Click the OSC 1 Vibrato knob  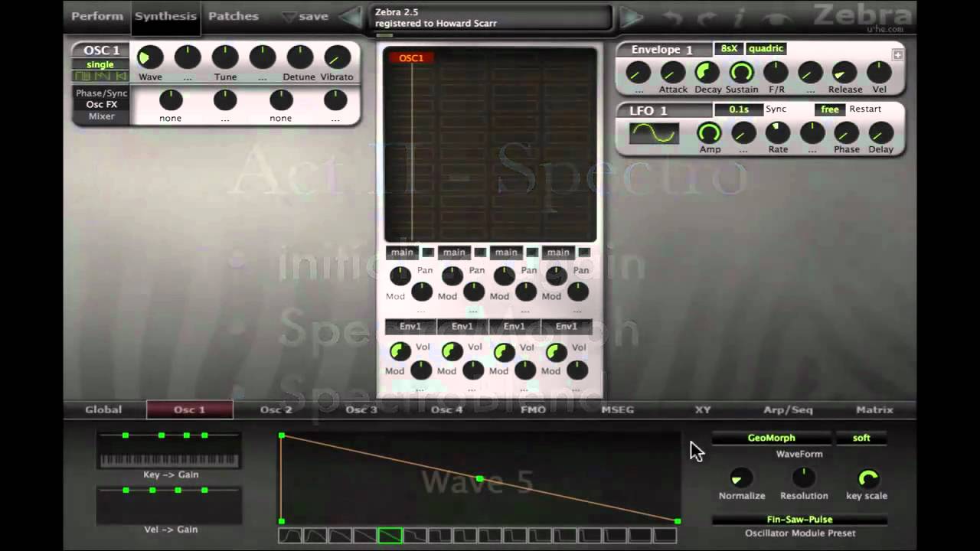click(337, 57)
